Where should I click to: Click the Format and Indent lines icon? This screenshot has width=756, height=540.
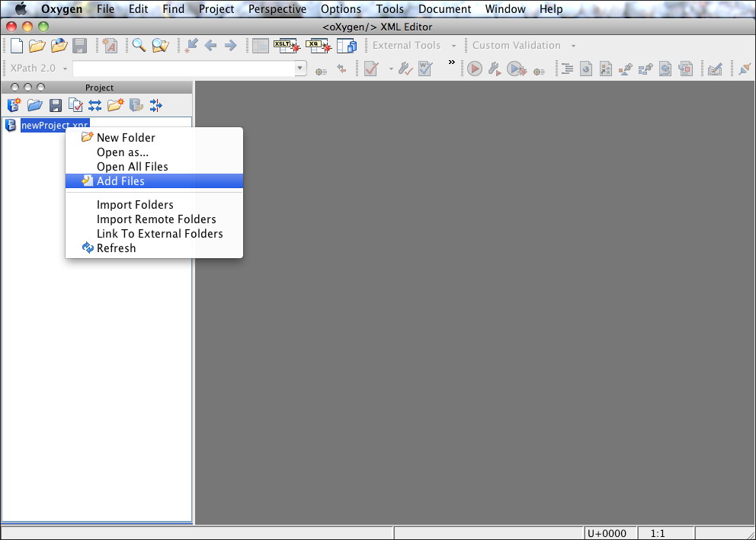[567, 69]
